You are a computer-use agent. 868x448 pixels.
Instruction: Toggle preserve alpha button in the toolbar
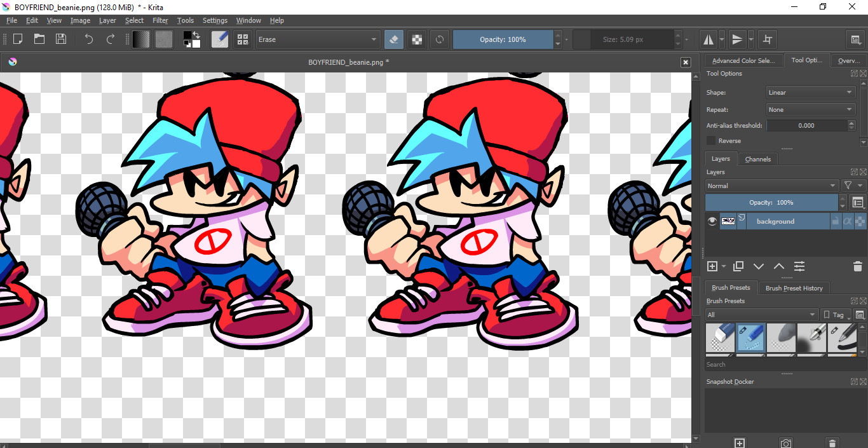coord(417,39)
